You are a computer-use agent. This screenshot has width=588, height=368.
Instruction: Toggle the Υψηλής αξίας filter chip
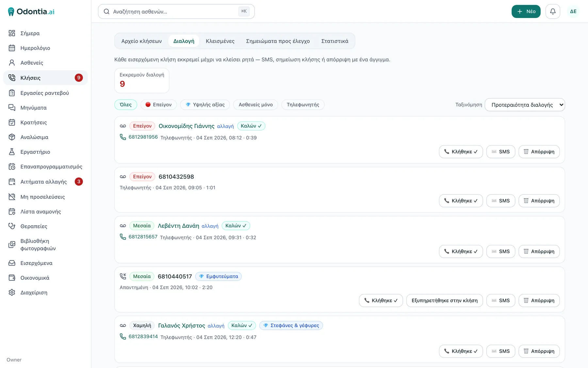coord(205,105)
